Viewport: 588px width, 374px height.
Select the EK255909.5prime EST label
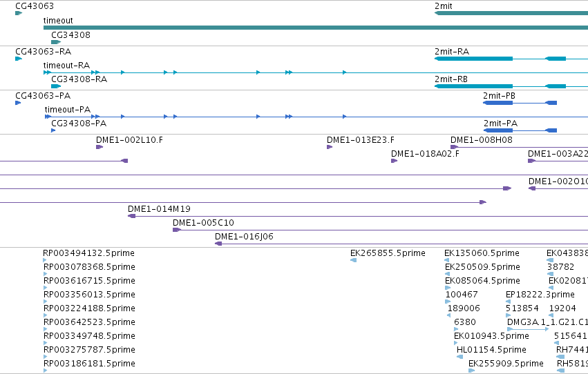506,364
